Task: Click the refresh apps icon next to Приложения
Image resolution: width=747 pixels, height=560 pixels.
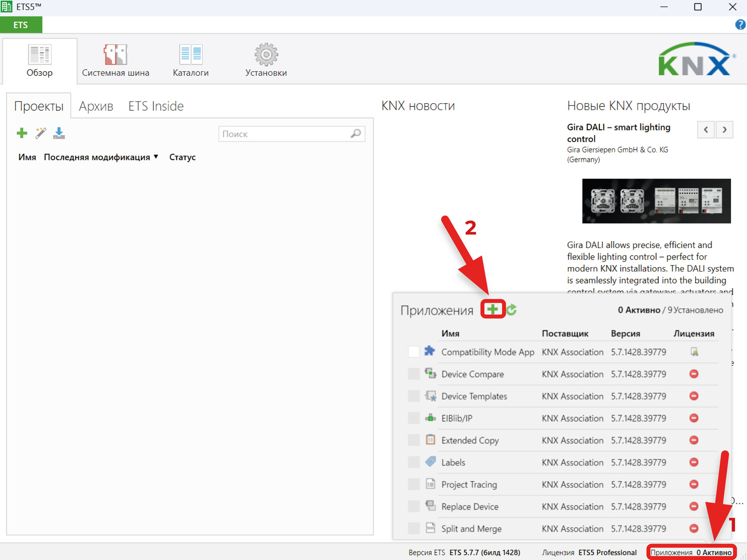Action: tap(512, 310)
